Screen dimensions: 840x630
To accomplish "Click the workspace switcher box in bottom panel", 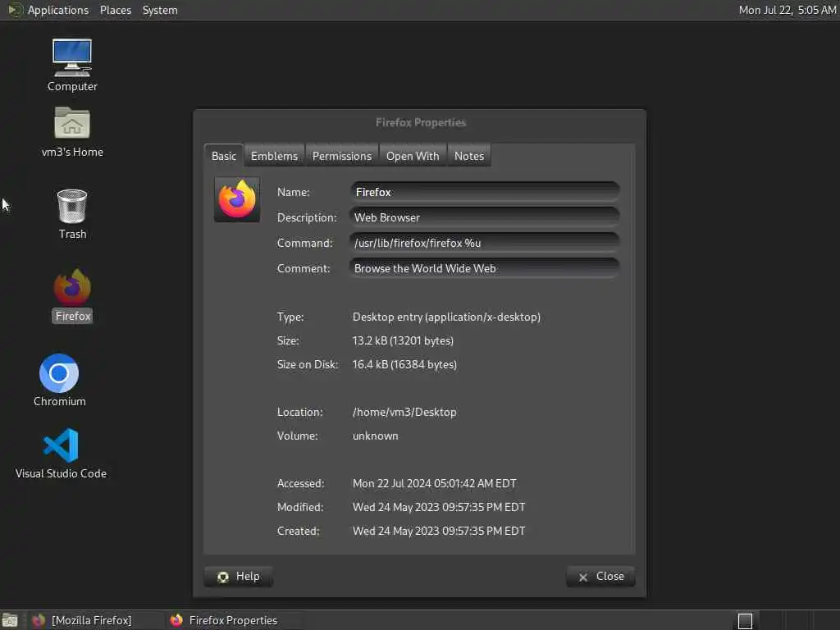I will (x=745, y=621).
